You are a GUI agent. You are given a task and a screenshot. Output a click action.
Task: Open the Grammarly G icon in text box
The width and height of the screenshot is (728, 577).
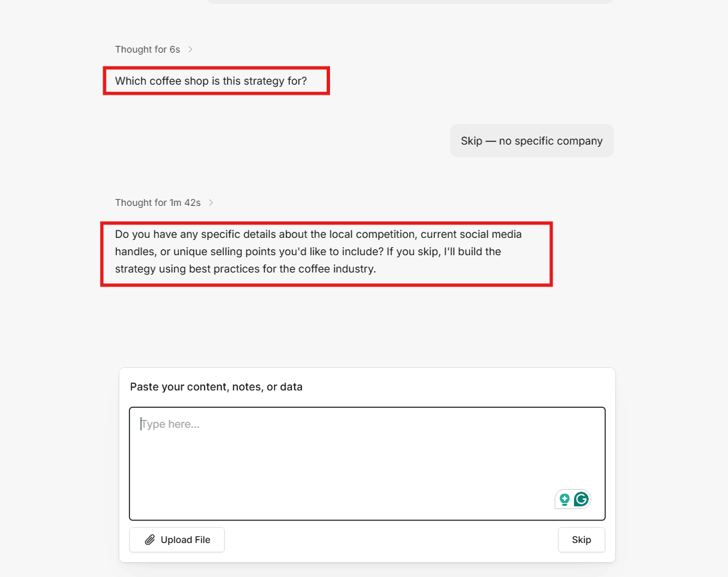pos(581,499)
